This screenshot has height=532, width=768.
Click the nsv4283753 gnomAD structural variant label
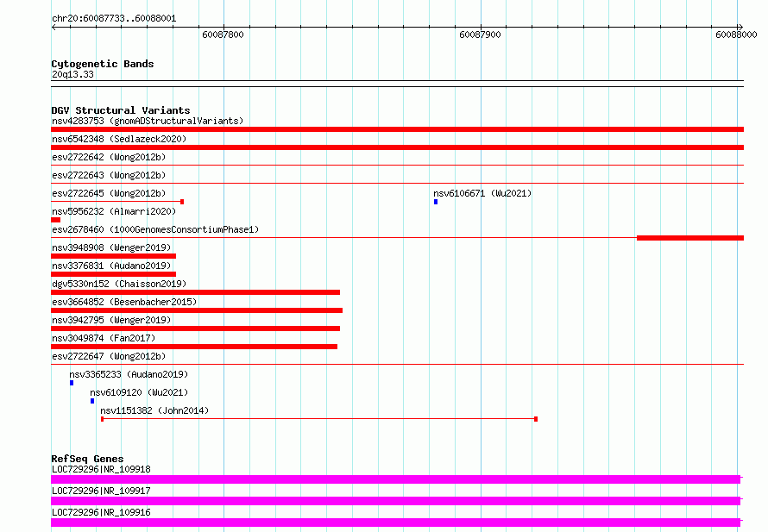coord(148,121)
